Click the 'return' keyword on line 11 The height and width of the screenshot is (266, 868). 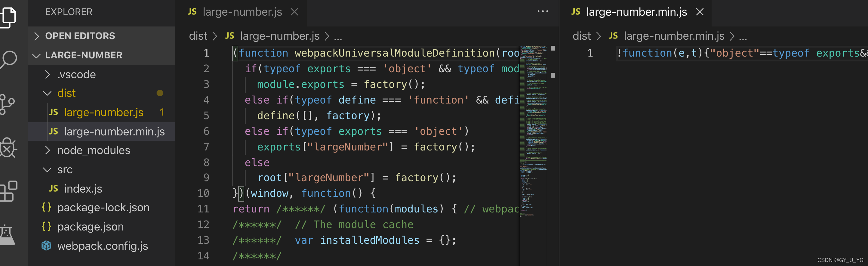pyautogui.click(x=251, y=209)
